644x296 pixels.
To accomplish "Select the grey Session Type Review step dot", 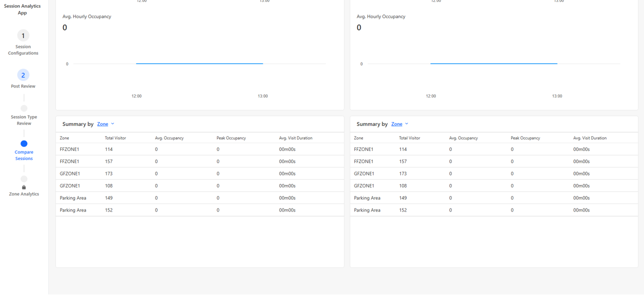I will pyautogui.click(x=24, y=108).
